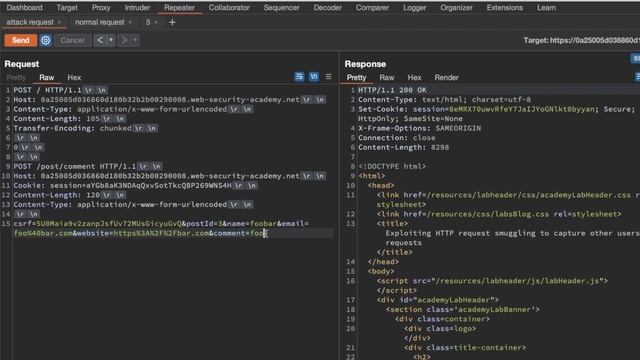Click the labsBlog.css link line in response
The height and width of the screenshot is (360, 640).
[x=499, y=214]
